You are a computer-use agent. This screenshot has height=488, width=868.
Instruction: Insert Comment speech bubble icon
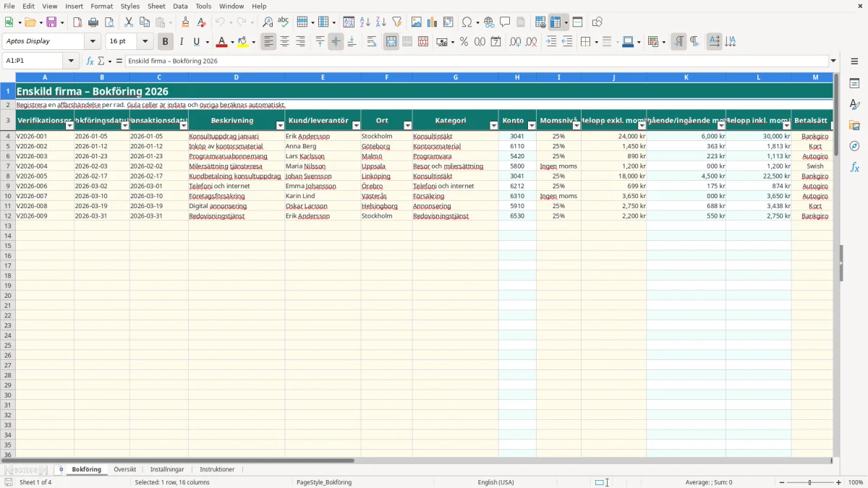(505, 22)
